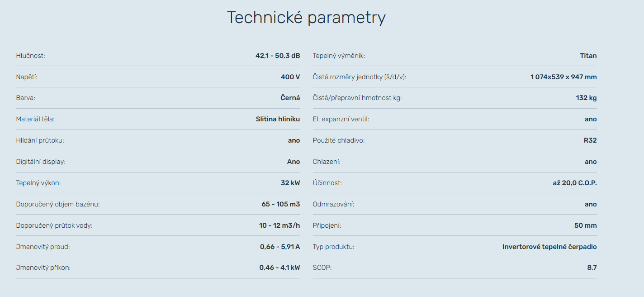Click the Invertorové tepelné čerpadlo value
The image size is (644, 297).
tap(549, 247)
